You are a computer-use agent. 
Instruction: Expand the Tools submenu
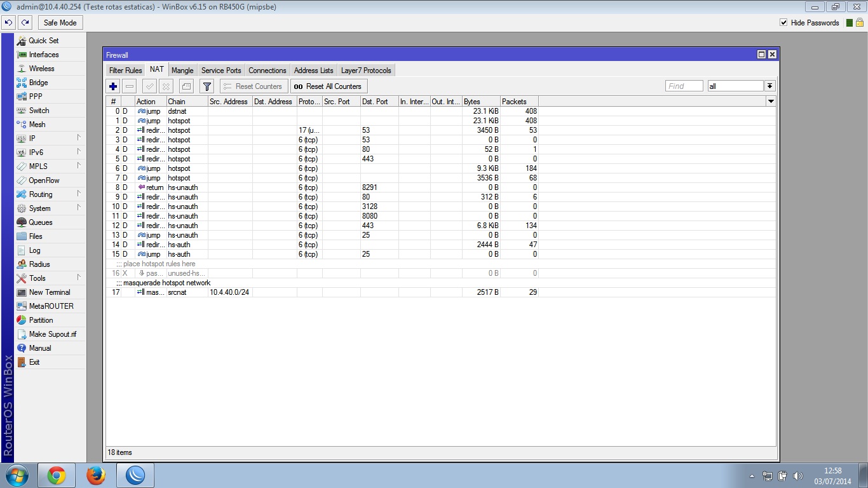click(x=50, y=278)
